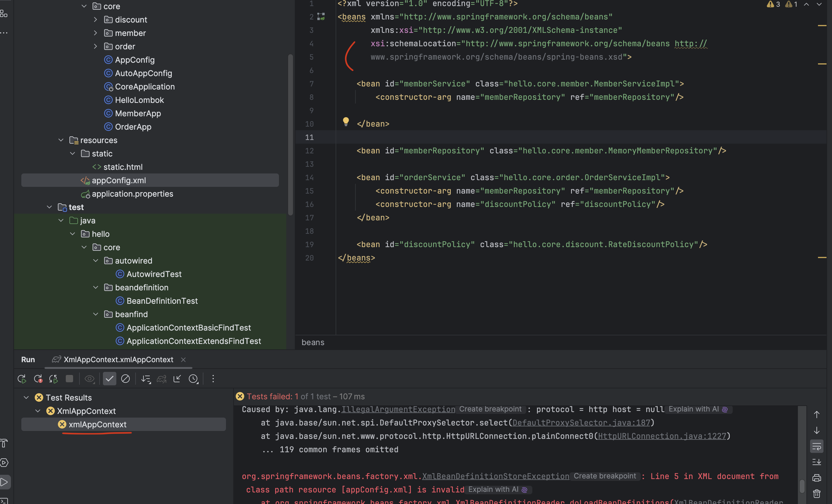Expand the discount package
832x504 pixels.
[96, 19]
